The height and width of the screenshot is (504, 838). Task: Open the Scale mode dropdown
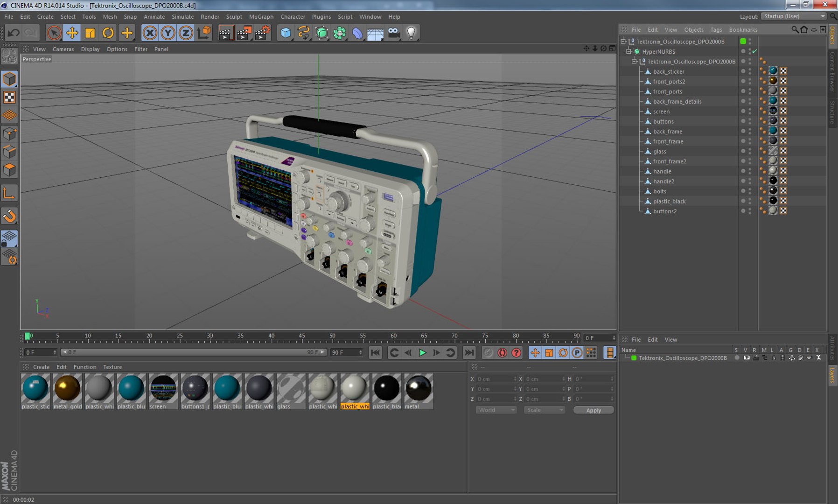point(545,410)
